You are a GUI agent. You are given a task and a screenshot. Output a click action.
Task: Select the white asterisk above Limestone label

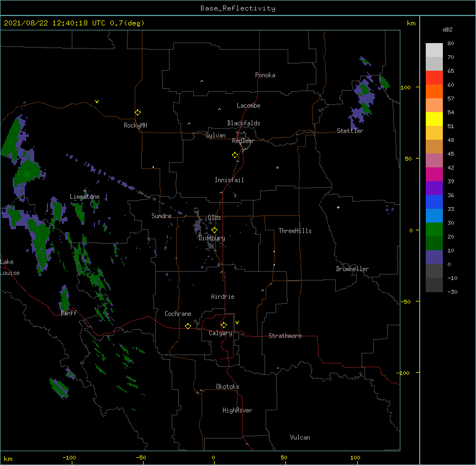pos(85,191)
